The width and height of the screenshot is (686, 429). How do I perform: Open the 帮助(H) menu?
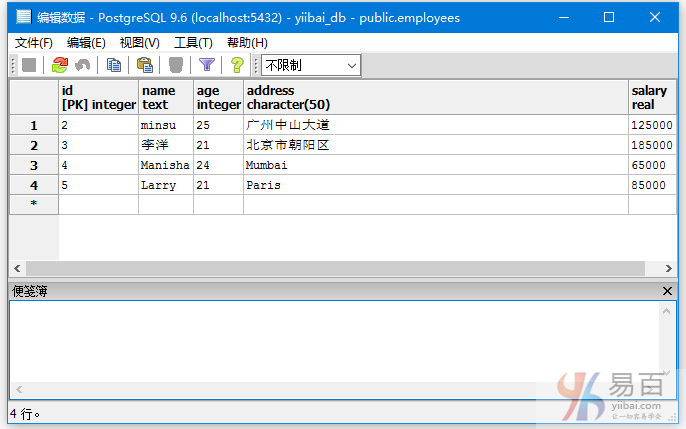pyautogui.click(x=247, y=42)
